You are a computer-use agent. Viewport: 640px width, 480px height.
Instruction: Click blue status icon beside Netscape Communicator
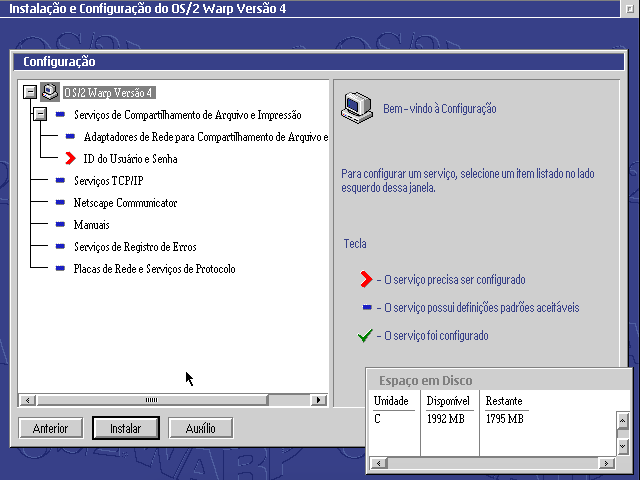point(61,203)
